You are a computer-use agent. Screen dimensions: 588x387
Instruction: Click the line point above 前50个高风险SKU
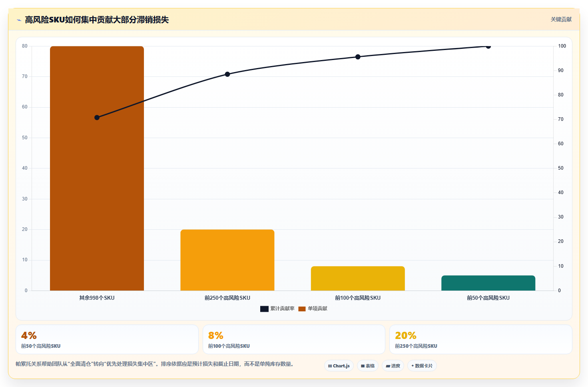(488, 46)
